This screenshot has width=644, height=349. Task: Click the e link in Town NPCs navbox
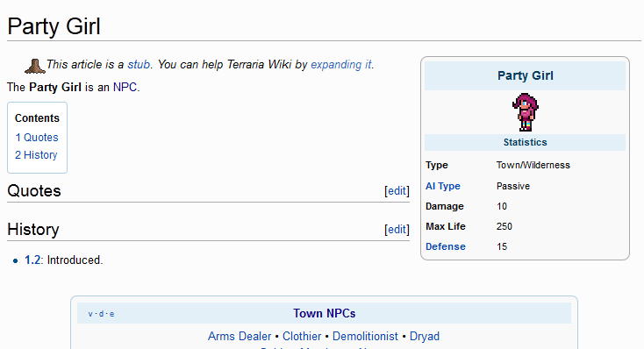(111, 314)
